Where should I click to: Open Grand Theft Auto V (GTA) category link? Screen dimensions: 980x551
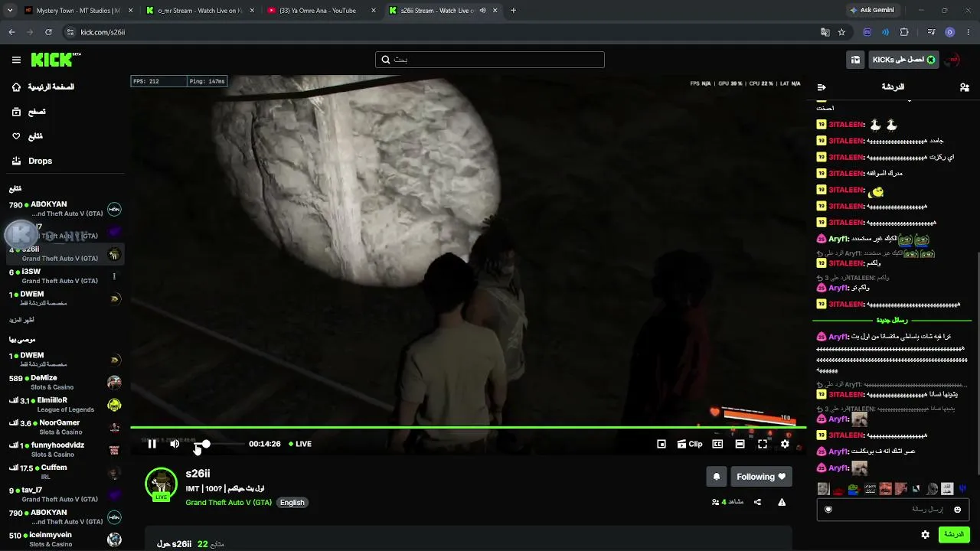click(228, 503)
